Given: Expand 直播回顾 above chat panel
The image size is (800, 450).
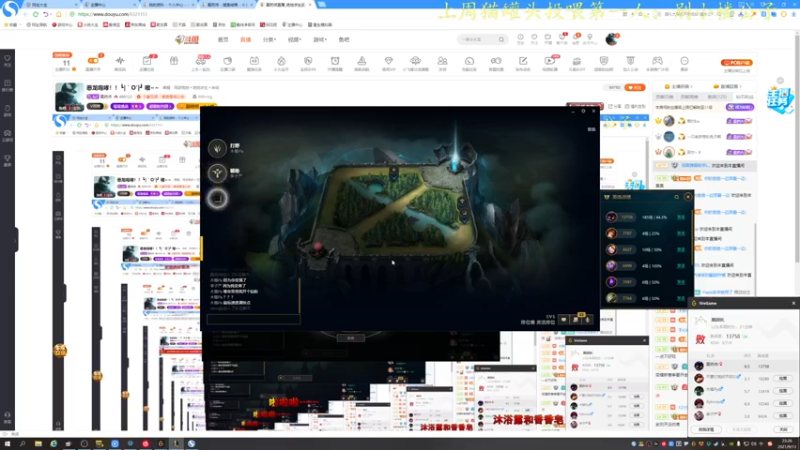Looking at the screenshot, I should tap(727, 86).
